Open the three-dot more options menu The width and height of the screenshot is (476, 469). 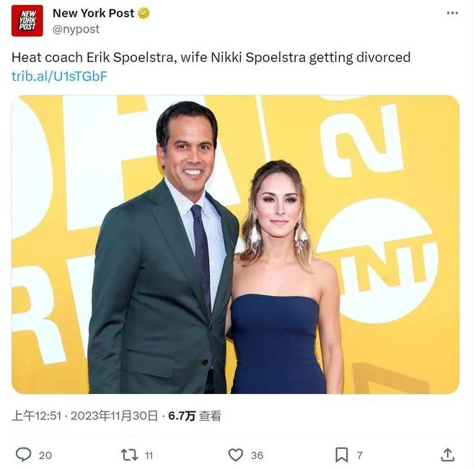pyautogui.click(x=452, y=13)
